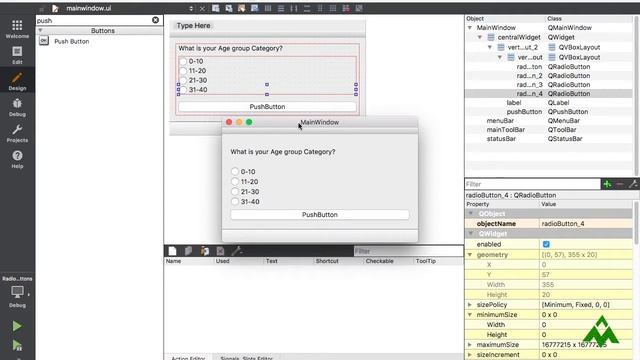Click 21-30 radio button in design form

(x=183, y=80)
